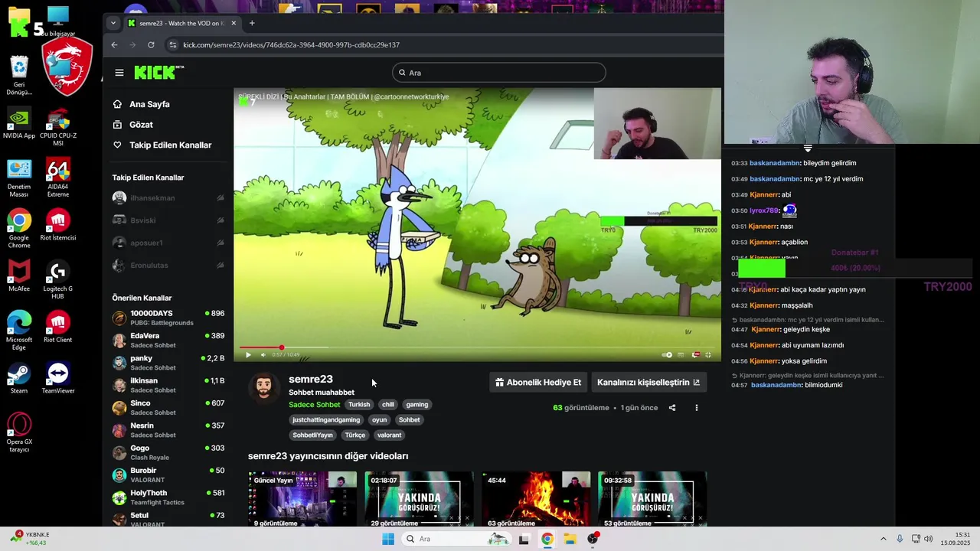Image resolution: width=980 pixels, height=551 pixels.
Task: Reload the Kick page
Action: pyautogui.click(x=151, y=45)
